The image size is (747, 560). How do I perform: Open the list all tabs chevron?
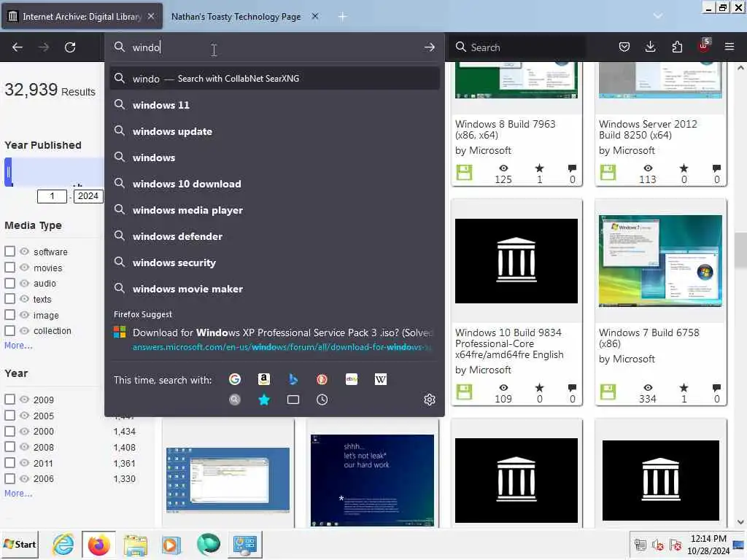pyautogui.click(x=658, y=16)
